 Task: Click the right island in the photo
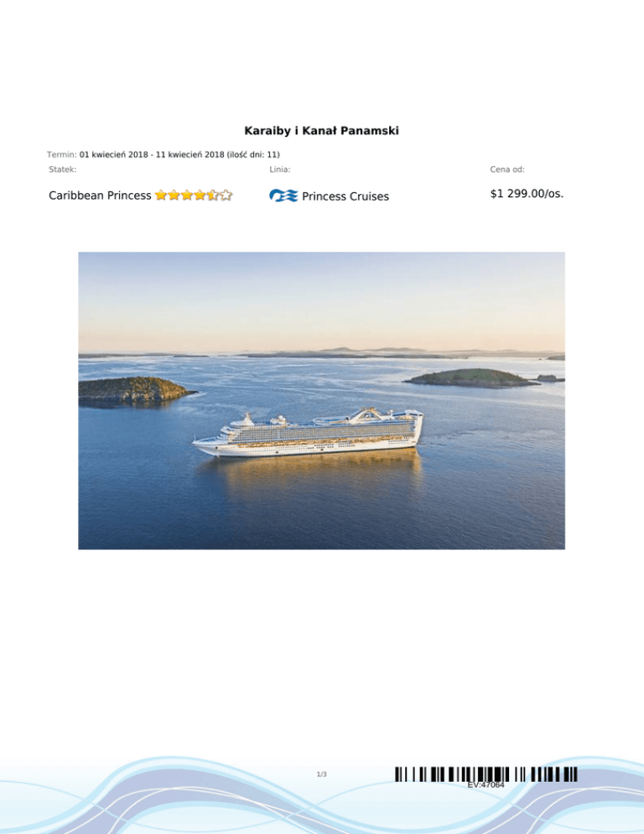[x=470, y=378]
